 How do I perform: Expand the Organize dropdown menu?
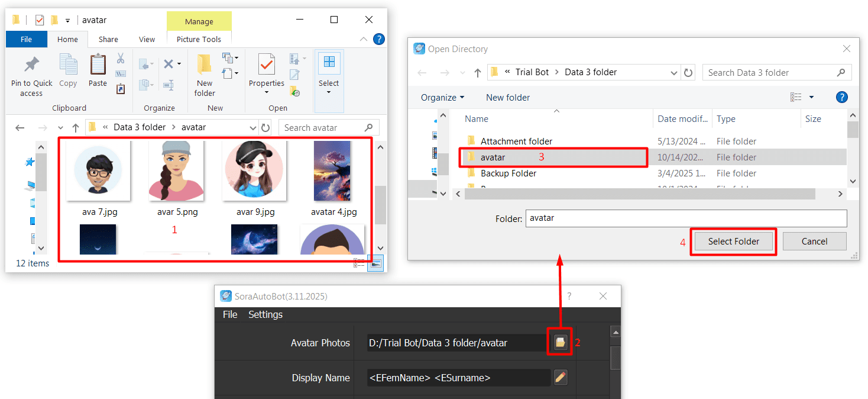(x=443, y=96)
